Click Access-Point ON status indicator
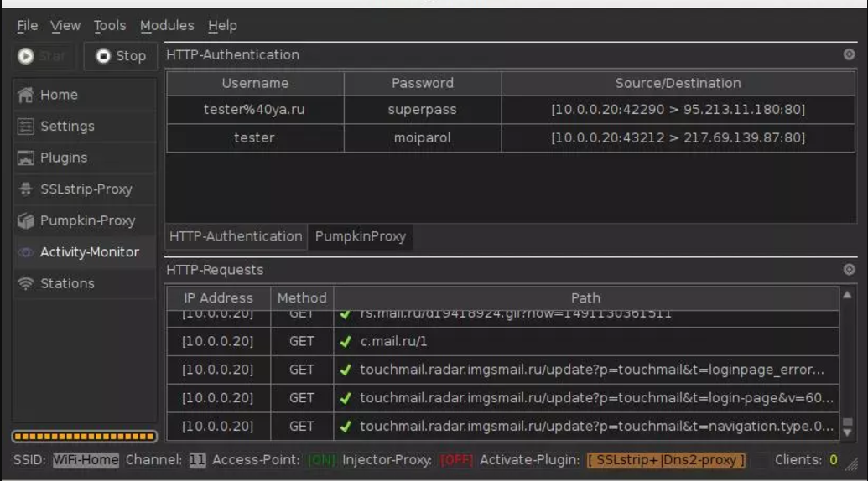Image resolution: width=868 pixels, height=481 pixels. (x=321, y=459)
